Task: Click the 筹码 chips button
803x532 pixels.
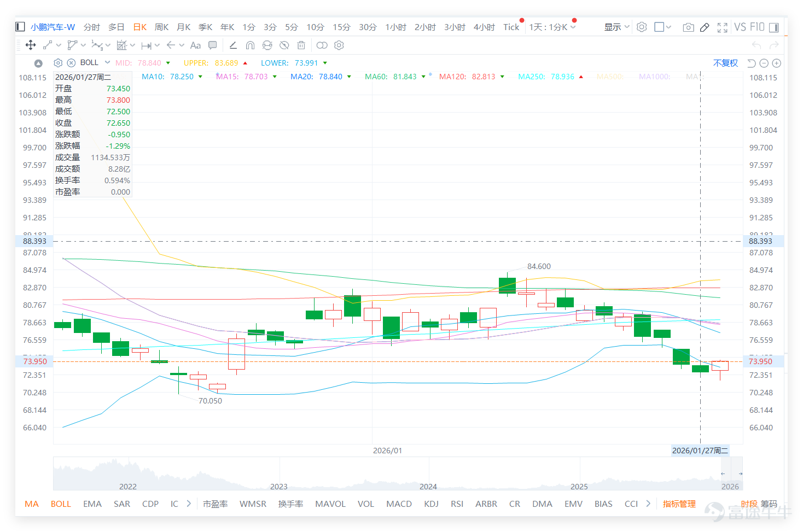Action: pyautogui.click(x=769, y=504)
